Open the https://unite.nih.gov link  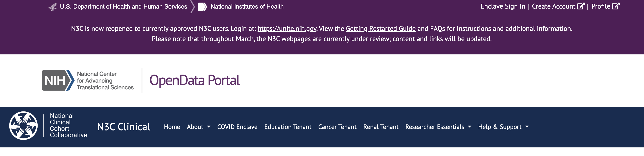[x=287, y=28]
